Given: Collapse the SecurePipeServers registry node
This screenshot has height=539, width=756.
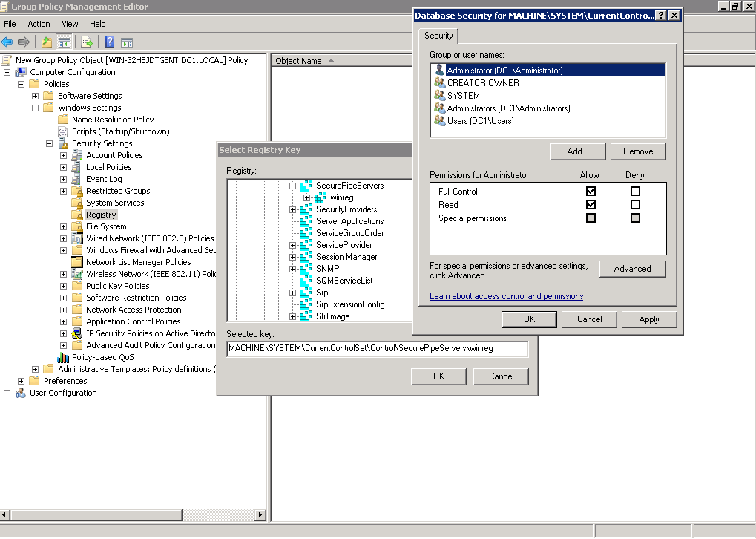Looking at the screenshot, I should point(293,186).
